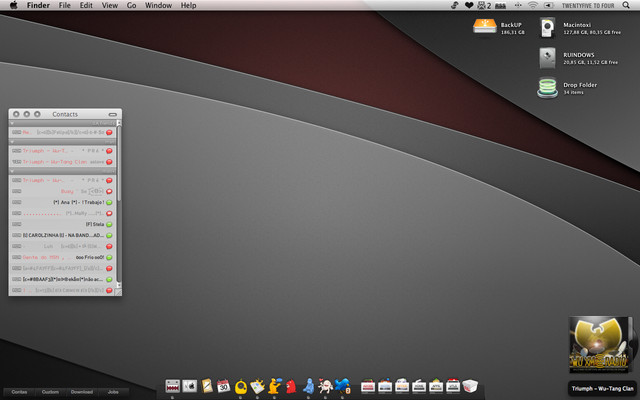Image resolution: width=640 pixels, height=400 pixels.
Task: Open the yellow Adium duck in Dock
Action: pyautogui.click(x=241, y=385)
